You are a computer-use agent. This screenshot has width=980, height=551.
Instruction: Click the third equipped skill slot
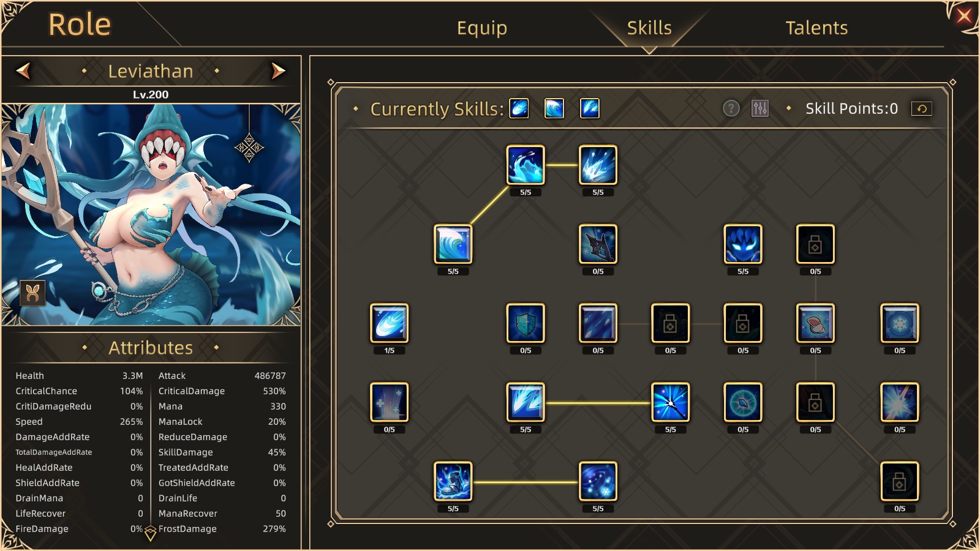(590, 108)
